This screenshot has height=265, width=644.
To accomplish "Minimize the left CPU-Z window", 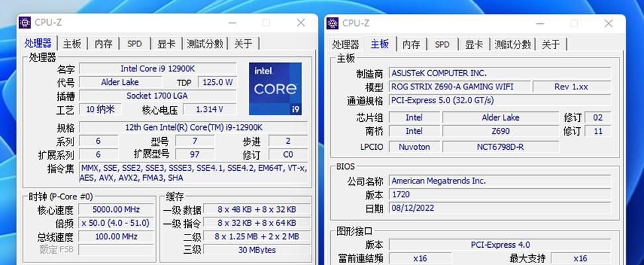I will (232, 23).
